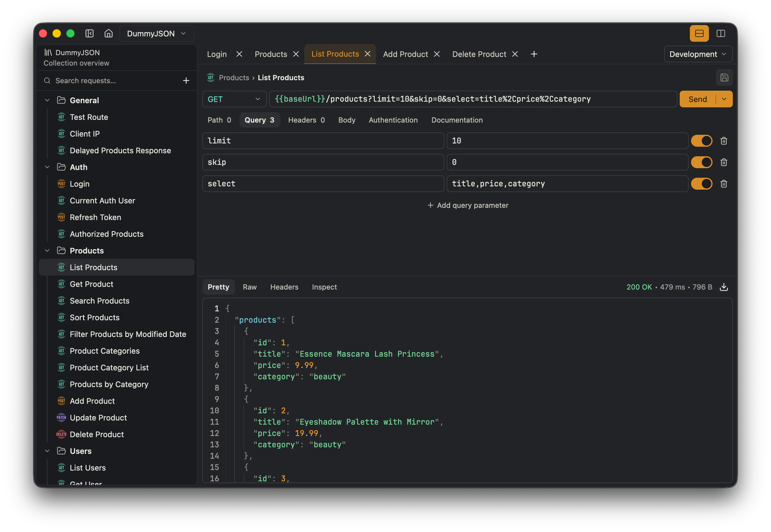Screen dimensions: 771x532
Task: Switch to the Headers request tab
Action: pyautogui.click(x=306, y=120)
